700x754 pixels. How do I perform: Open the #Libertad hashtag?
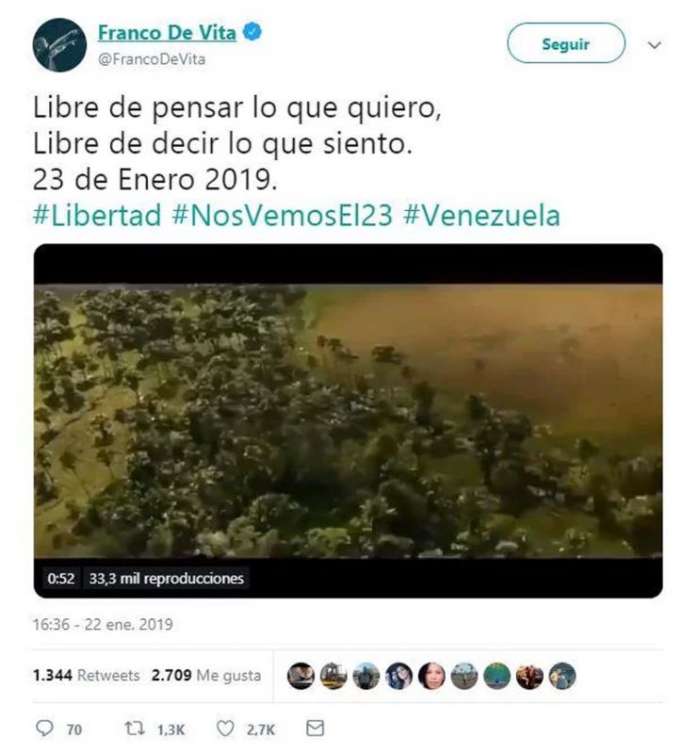[x=97, y=216]
